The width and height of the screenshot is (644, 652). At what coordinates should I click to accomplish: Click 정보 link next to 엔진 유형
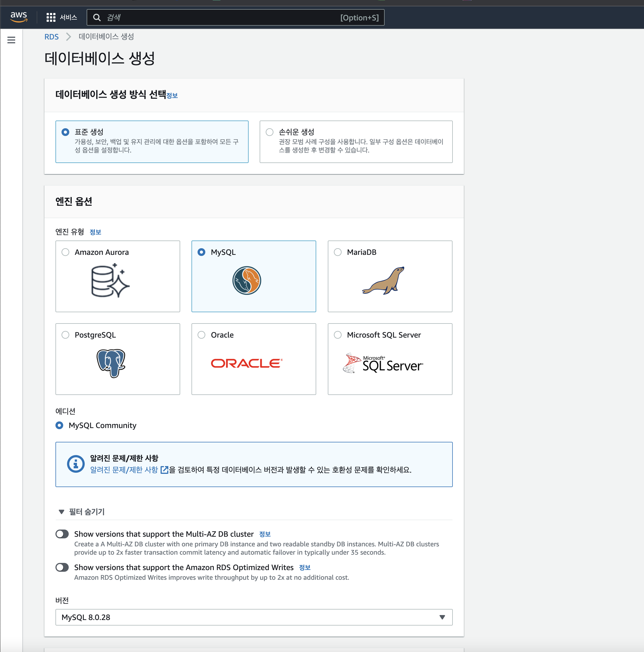[x=95, y=232]
